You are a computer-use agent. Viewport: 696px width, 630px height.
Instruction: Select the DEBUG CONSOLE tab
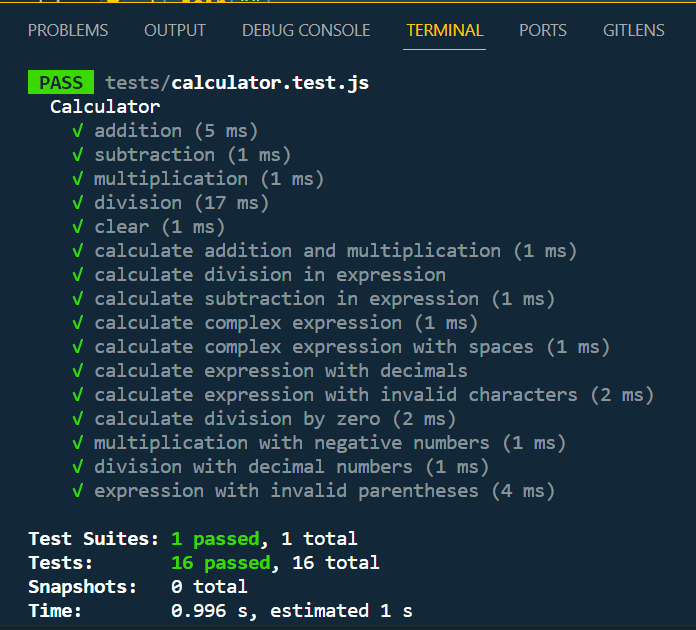tap(306, 31)
